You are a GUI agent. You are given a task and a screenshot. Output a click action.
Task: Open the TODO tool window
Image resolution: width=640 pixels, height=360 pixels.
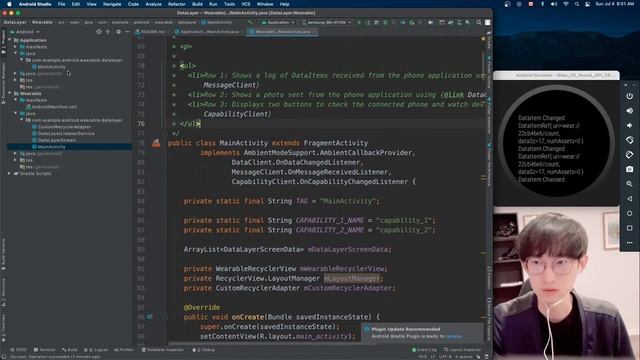point(18,350)
